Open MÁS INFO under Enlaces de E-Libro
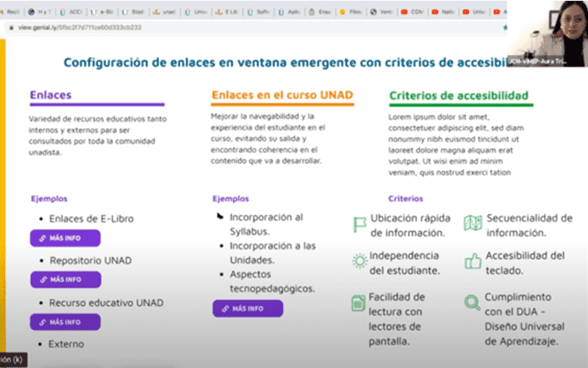Screen dimensions: 588x368 point(65,238)
